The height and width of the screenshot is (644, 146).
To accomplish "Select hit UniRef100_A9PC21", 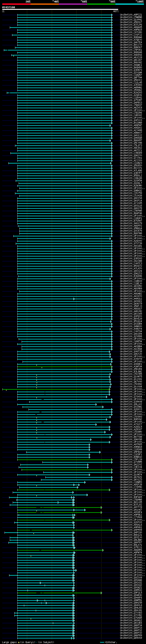I will coord(131,15).
